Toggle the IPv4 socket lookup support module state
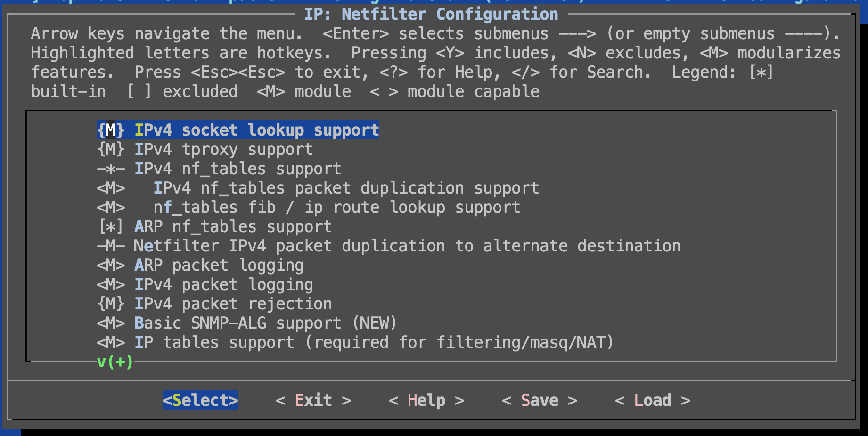 pos(111,130)
